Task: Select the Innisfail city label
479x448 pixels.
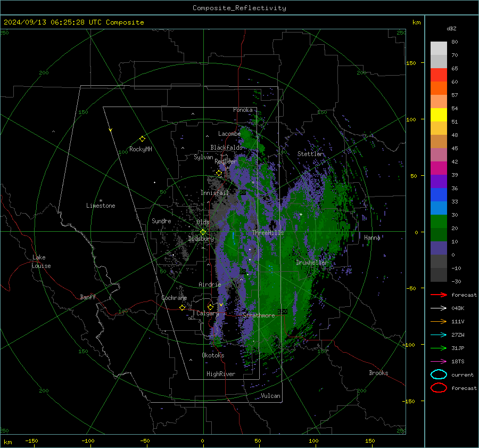Action: [x=214, y=193]
